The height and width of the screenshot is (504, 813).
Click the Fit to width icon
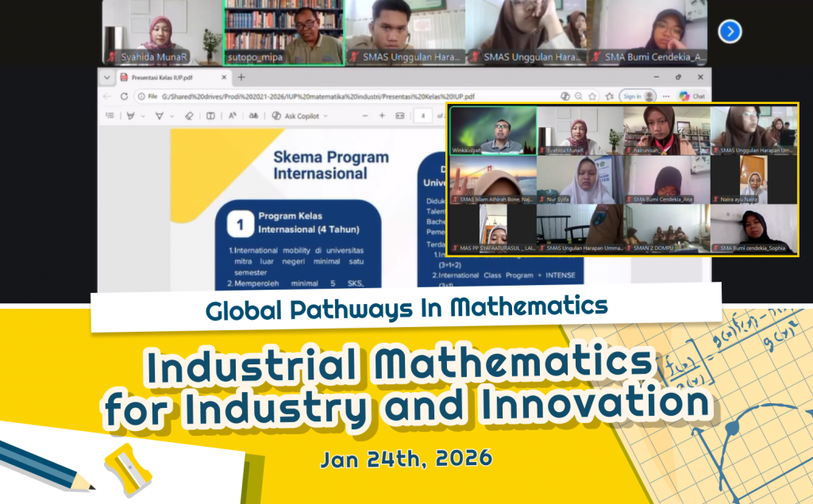click(x=400, y=115)
